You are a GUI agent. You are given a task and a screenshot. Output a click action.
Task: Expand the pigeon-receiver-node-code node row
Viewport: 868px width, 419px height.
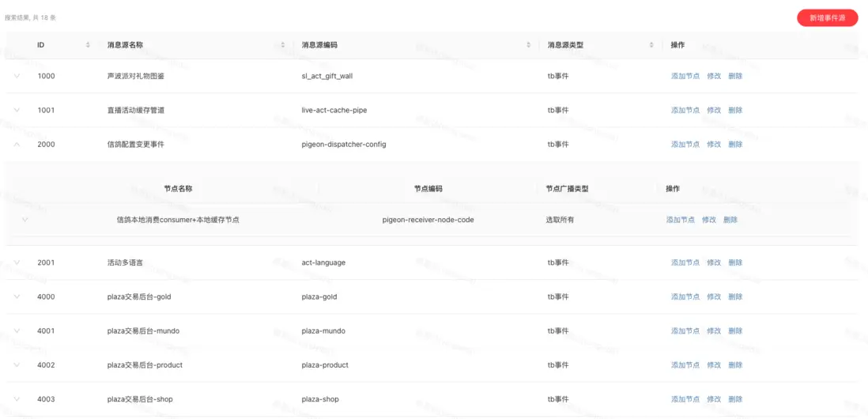(x=25, y=220)
